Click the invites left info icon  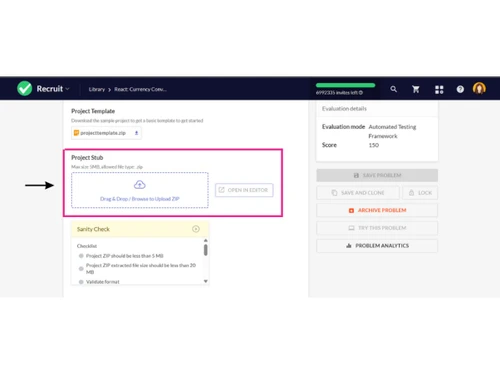[361, 93]
